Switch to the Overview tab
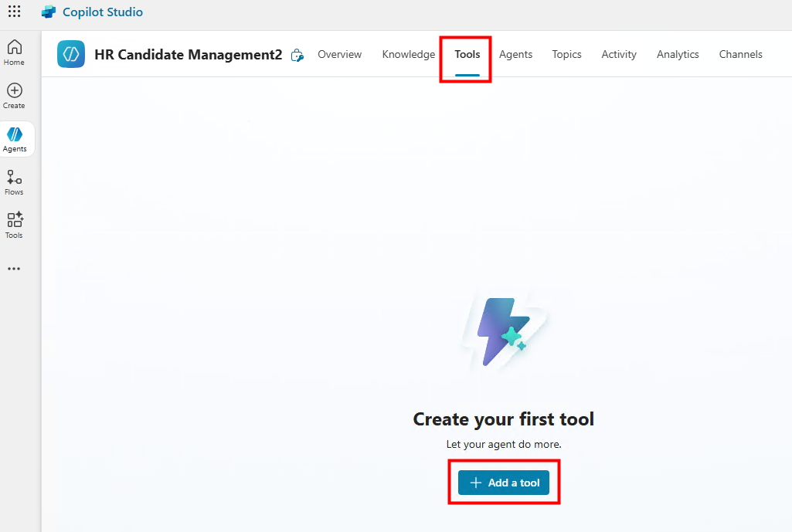Image resolution: width=792 pixels, height=532 pixels. tap(340, 54)
